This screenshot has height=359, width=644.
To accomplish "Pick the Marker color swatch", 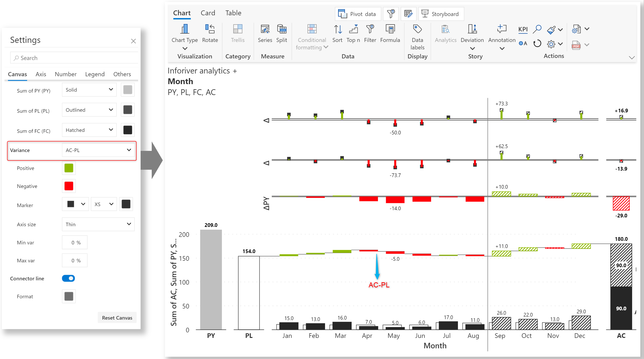I will [126, 204].
